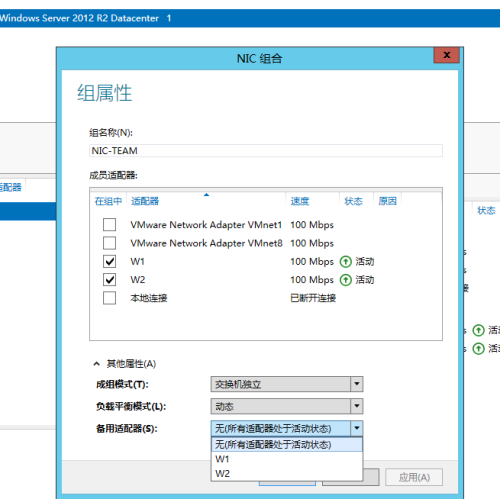
Task: Select W2 as standby adapter
Action: click(x=287, y=473)
